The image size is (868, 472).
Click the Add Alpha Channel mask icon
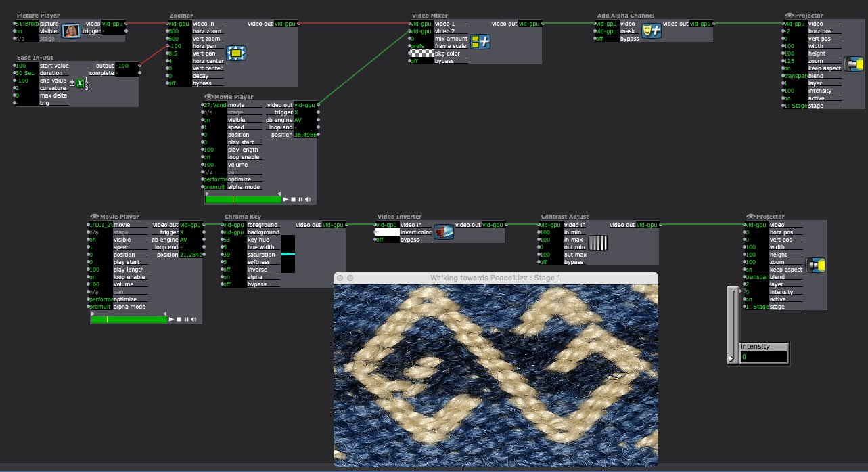click(x=651, y=30)
